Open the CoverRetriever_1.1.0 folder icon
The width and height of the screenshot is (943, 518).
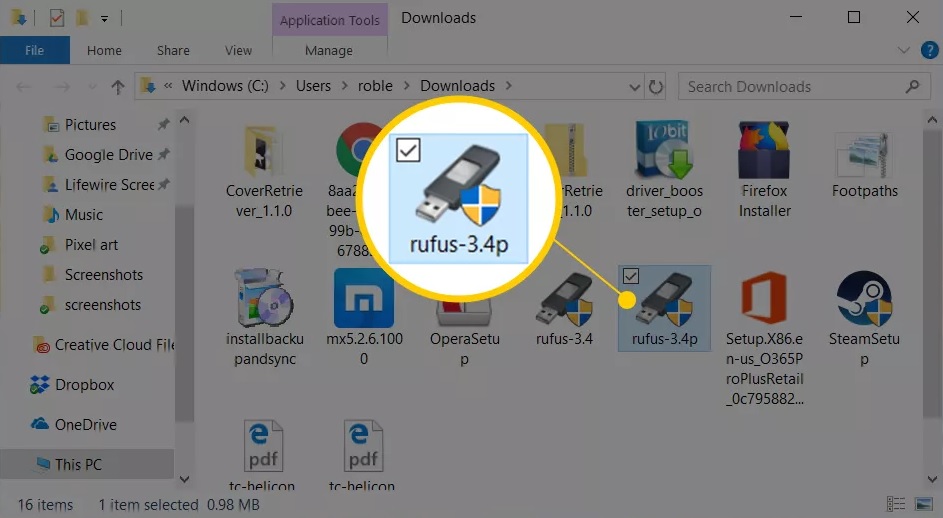tap(263, 151)
